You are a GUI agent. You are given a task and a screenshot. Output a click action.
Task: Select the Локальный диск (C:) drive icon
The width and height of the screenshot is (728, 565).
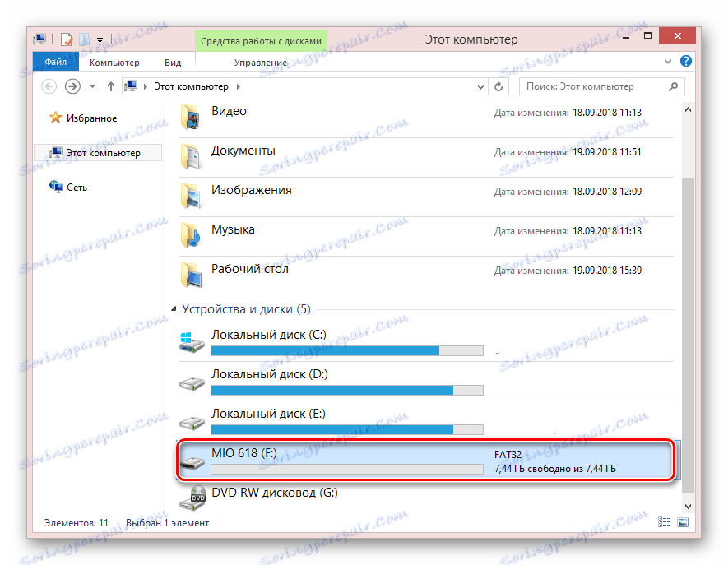[192, 341]
